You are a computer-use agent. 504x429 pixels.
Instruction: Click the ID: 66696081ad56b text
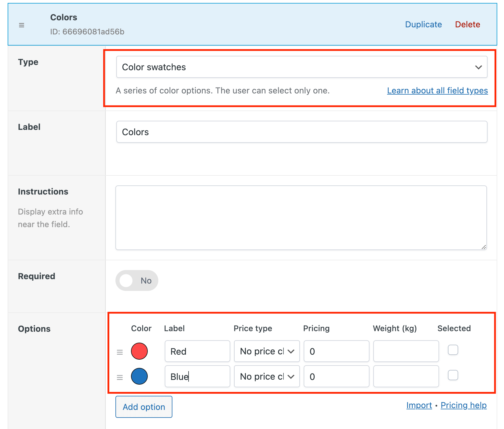coord(87,31)
